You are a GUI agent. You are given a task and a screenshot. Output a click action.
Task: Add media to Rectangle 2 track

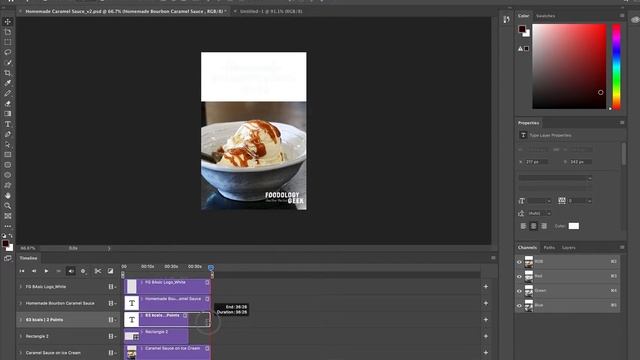pyautogui.click(x=486, y=336)
